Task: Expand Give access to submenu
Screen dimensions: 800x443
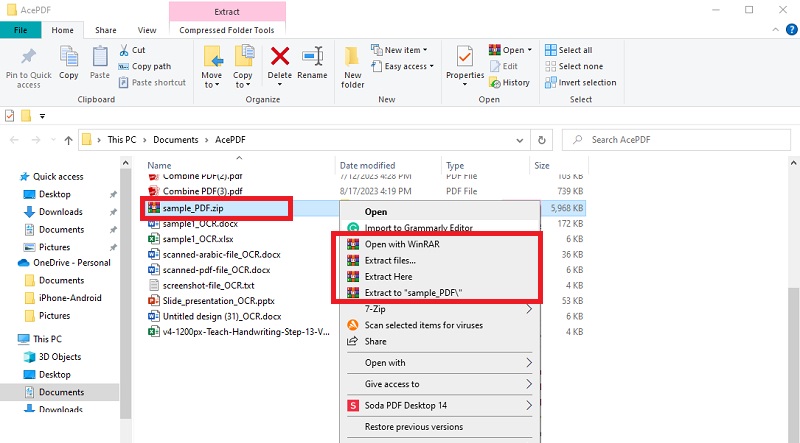Action: coord(440,384)
